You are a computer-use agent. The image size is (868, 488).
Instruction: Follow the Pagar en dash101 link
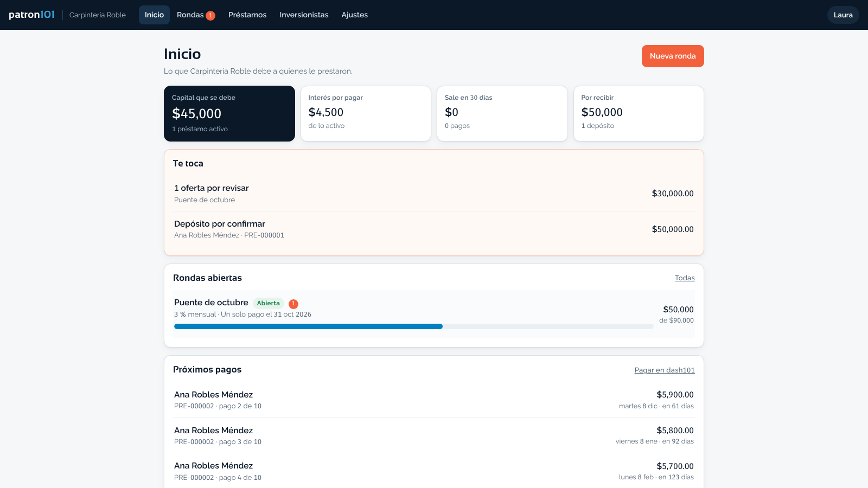(665, 370)
